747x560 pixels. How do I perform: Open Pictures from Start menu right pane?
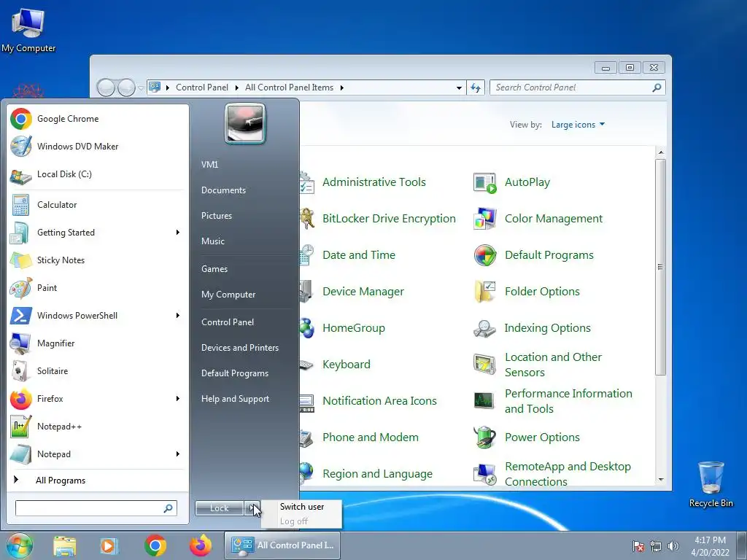click(x=216, y=216)
